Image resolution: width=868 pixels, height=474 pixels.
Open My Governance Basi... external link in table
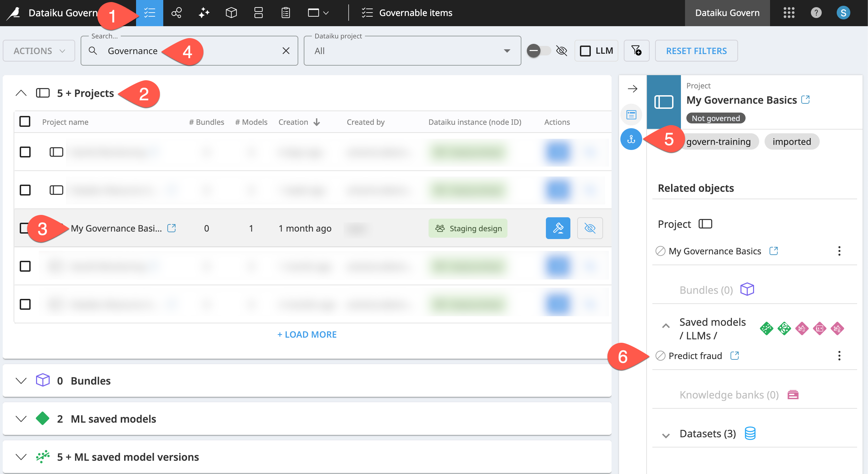[172, 228]
